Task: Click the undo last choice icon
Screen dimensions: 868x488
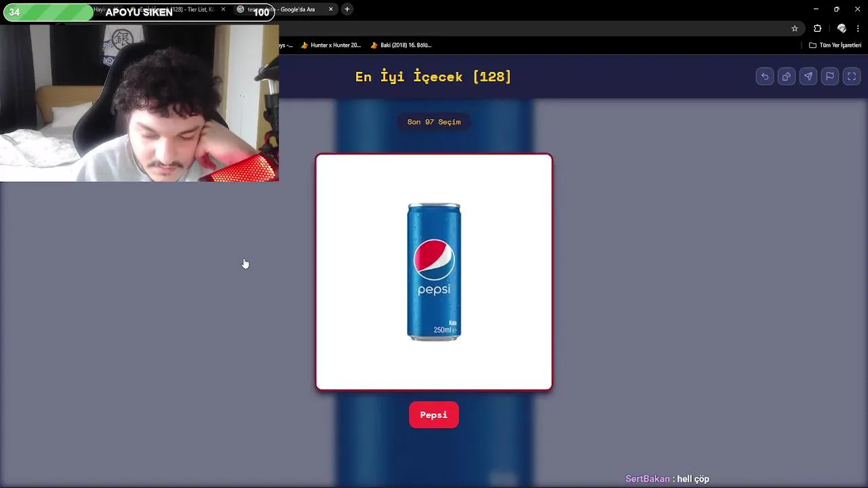Action: pyautogui.click(x=765, y=77)
